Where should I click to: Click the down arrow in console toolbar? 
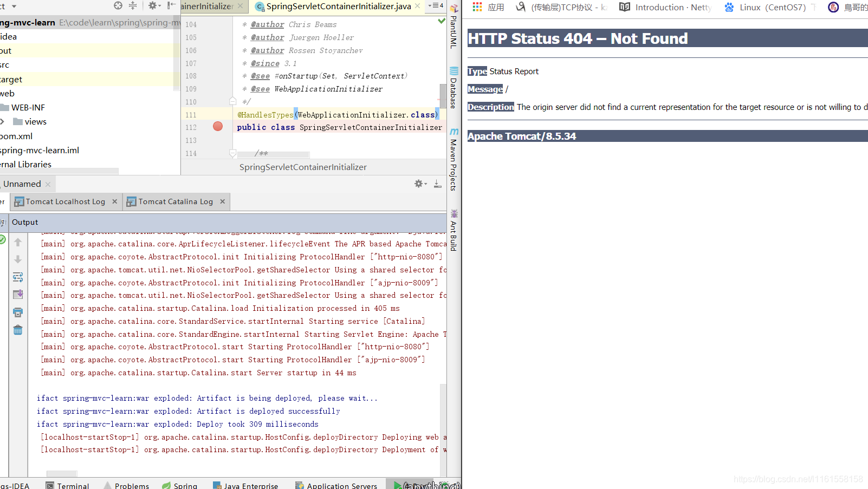[x=18, y=259]
